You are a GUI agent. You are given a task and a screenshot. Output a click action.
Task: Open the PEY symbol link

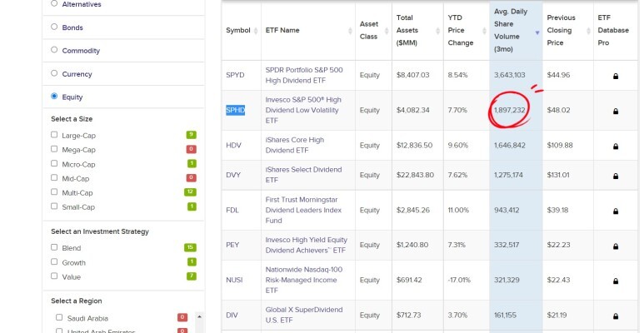232,245
